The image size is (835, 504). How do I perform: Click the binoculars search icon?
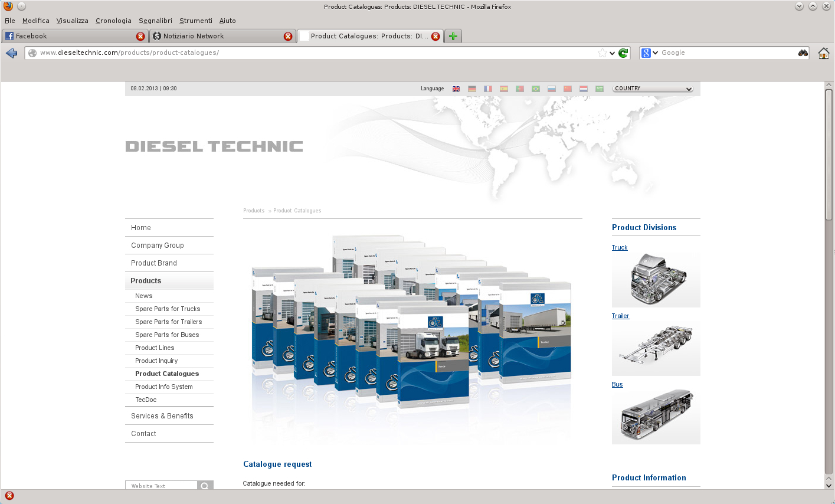tap(803, 53)
